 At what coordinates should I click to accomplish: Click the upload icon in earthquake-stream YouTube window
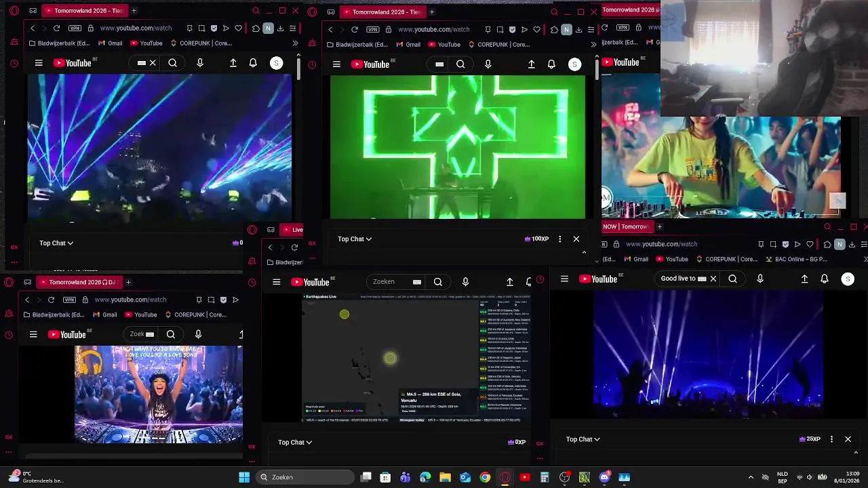coord(509,282)
